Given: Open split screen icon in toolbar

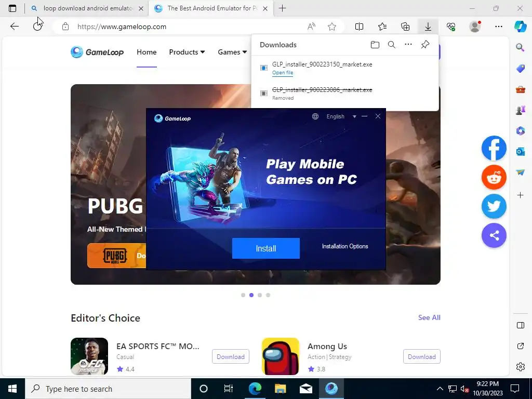Looking at the screenshot, I should [359, 26].
